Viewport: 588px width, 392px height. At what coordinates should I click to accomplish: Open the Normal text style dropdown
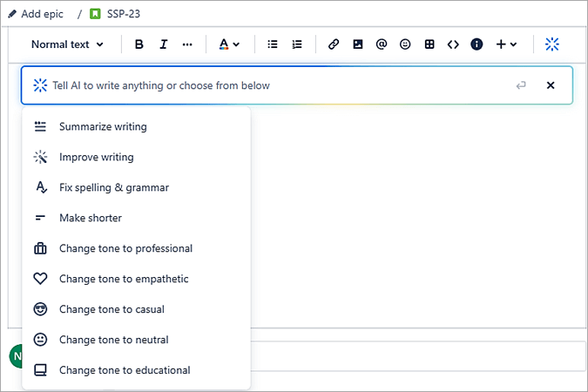(x=67, y=44)
